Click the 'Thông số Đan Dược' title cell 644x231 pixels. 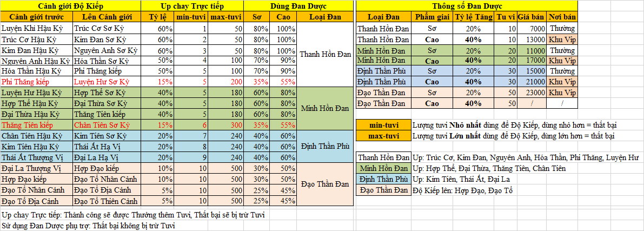(x=466, y=6)
